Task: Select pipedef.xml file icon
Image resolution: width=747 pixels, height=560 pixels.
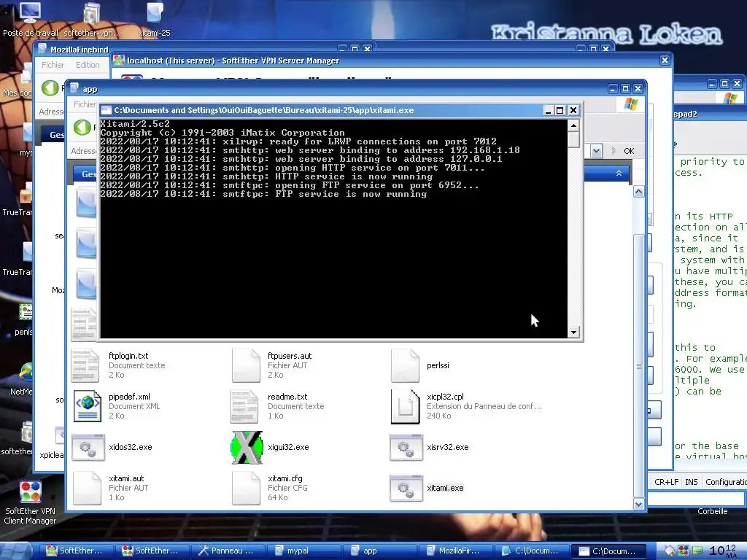Action: tap(88, 406)
